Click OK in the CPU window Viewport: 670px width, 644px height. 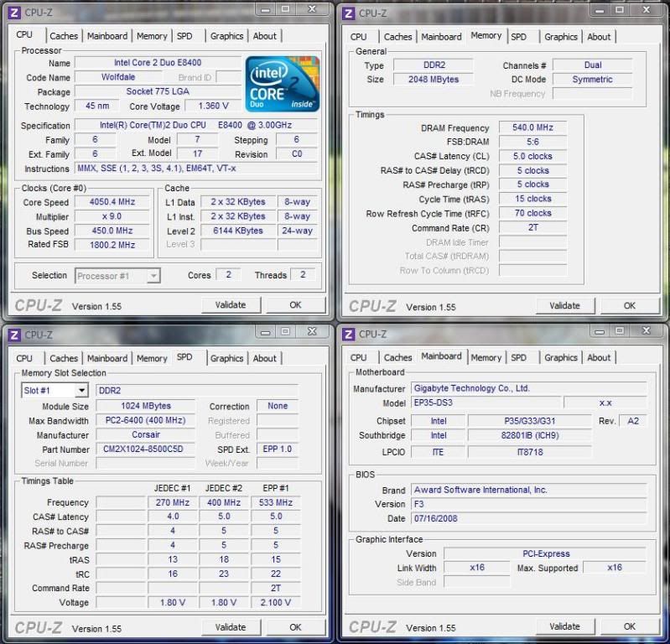point(296,305)
